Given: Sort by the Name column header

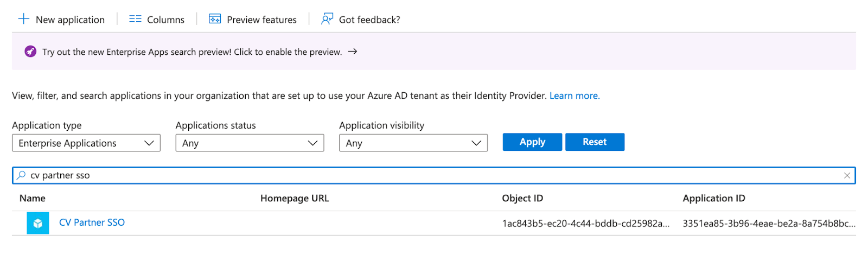Looking at the screenshot, I should click(x=33, y=198).
